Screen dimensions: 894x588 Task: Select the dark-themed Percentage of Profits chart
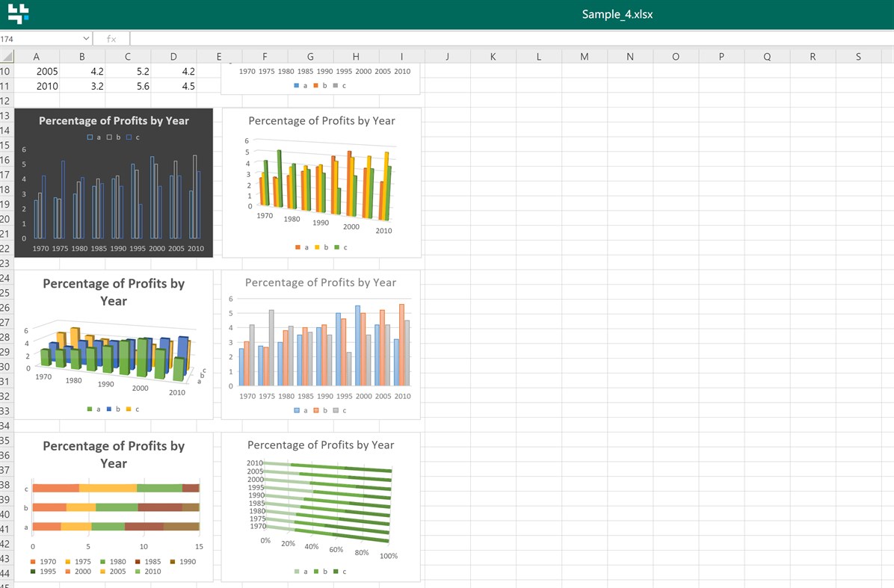pos(114,183)
